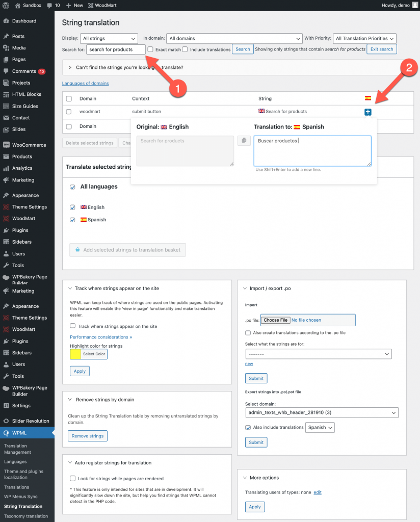Open the WoodMart admin bar icon
The width and height of the screenshot is (420, 522).
pos(91,5)
